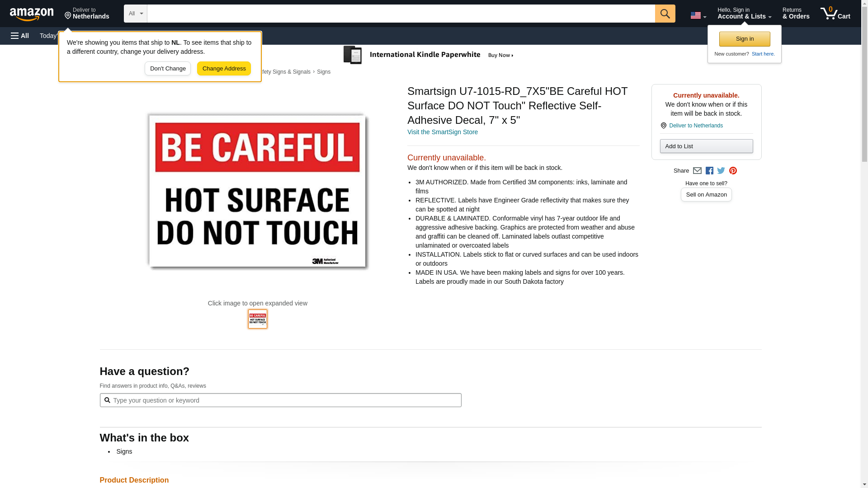Open the cart icon
This screenshot has height=488, width=868.
[835, 13]
